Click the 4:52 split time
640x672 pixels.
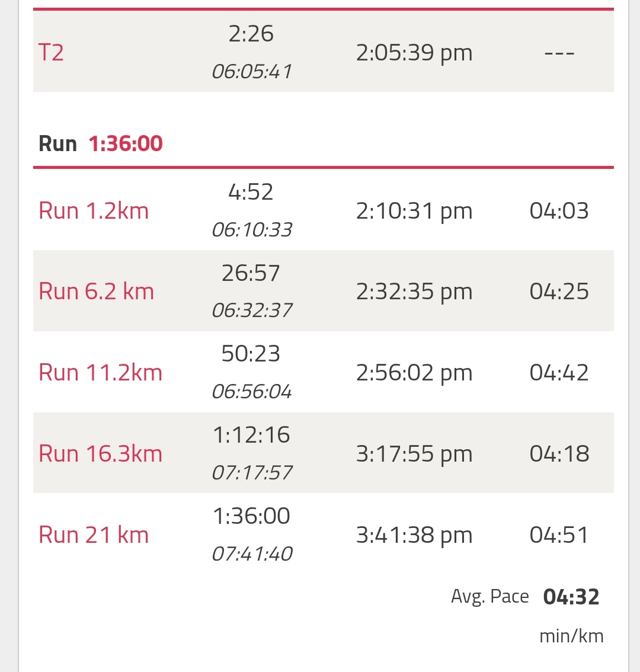(x=251, y=191)
